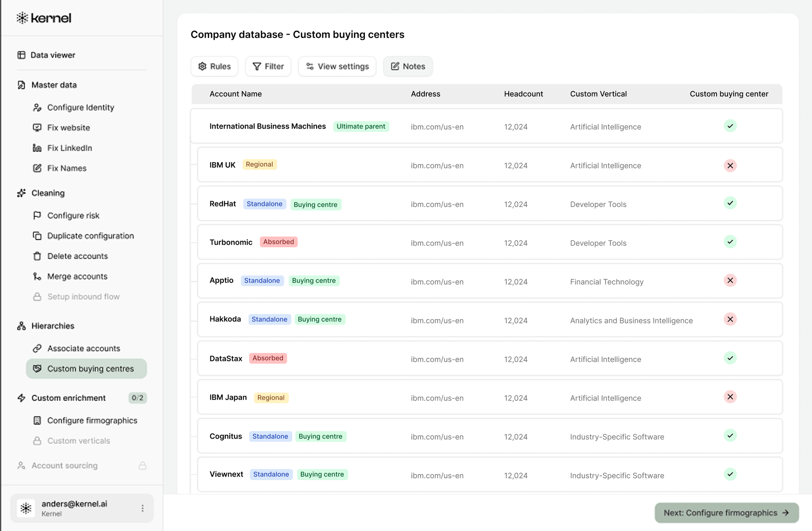Open the Data viewer sidebar item
The image size is (812, 531).
[52, 55]
